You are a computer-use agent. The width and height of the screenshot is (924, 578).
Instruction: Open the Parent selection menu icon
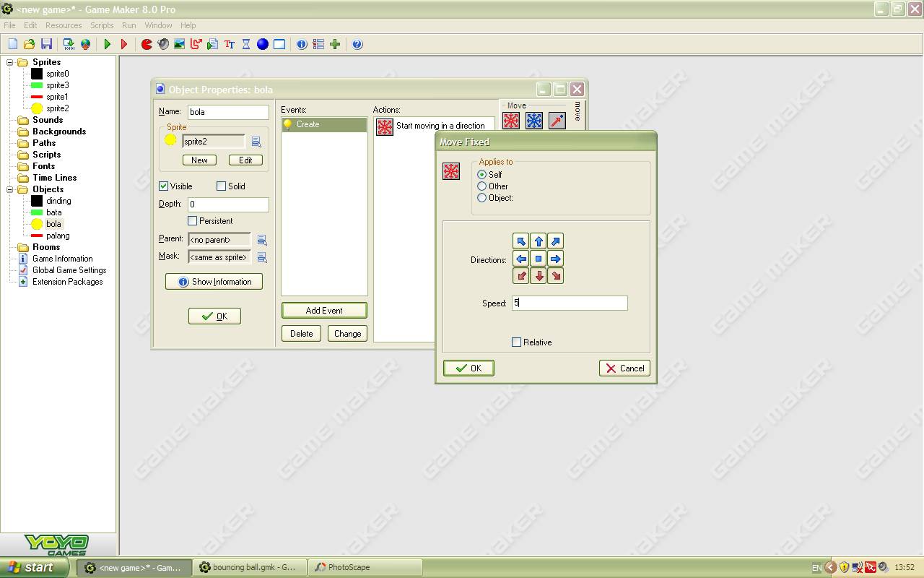coord(262,240)
